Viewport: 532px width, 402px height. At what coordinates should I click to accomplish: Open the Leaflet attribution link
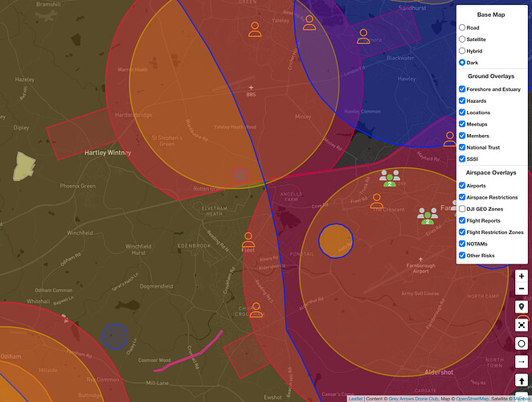(355, 399)
